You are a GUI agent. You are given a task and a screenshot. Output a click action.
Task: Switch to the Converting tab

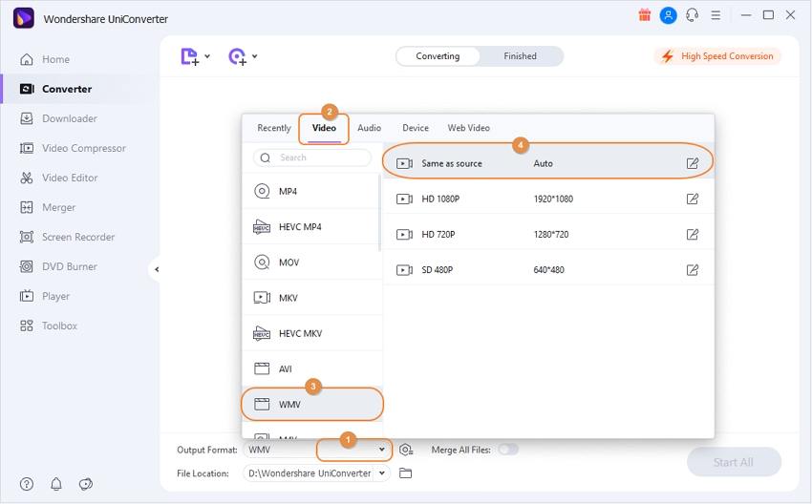pos(438,56)
